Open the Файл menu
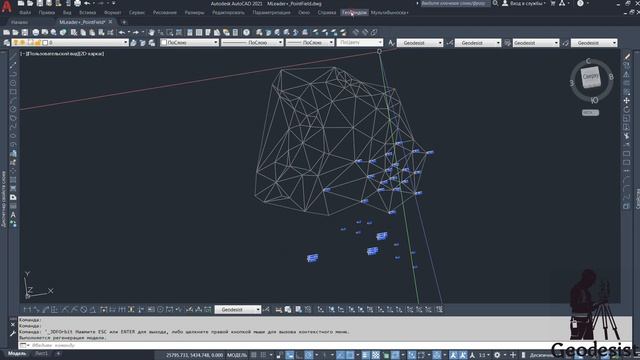640x360 pixels. 25,13
